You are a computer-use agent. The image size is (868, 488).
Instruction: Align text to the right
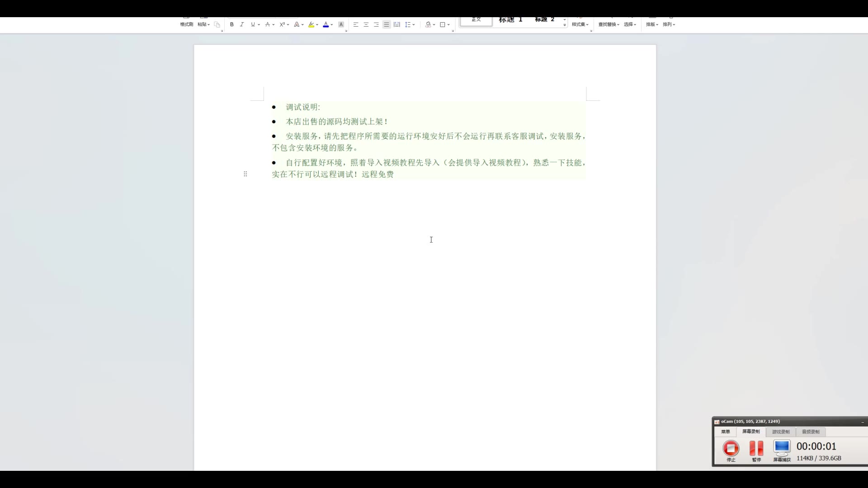376,24
